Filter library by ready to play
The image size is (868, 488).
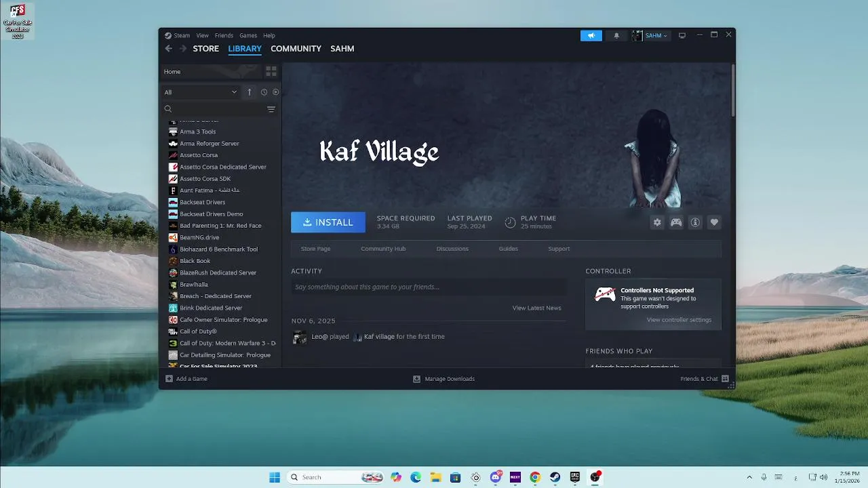tap(275, 92)
